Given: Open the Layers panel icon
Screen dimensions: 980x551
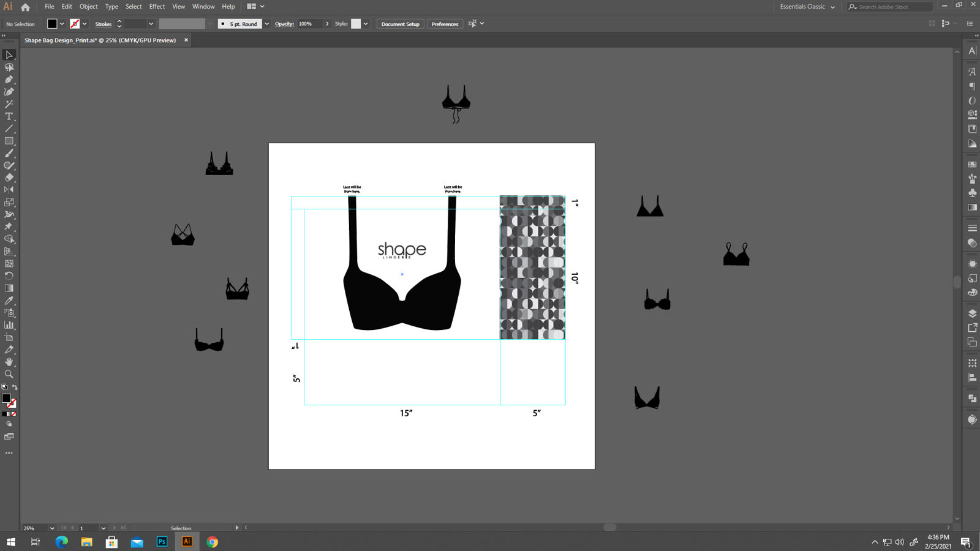Looking at the screenshot, I should pos(972,313).
